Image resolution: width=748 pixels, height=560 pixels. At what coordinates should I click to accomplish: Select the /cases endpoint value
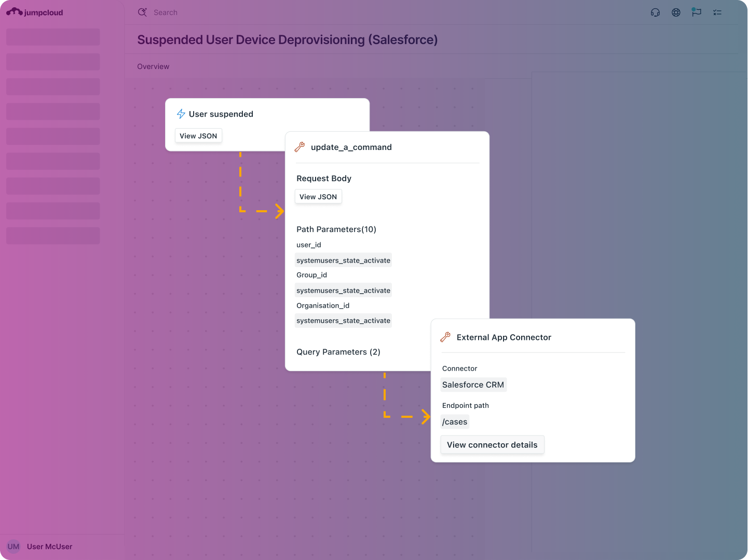pyautogui.click(x=455, y=421)
